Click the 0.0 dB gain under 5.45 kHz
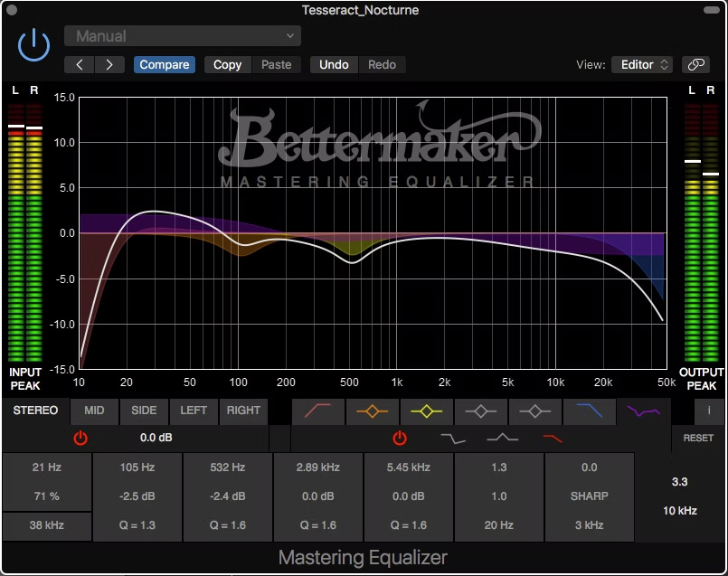This screenshot has height=576, width=728. tap(409, 496)
